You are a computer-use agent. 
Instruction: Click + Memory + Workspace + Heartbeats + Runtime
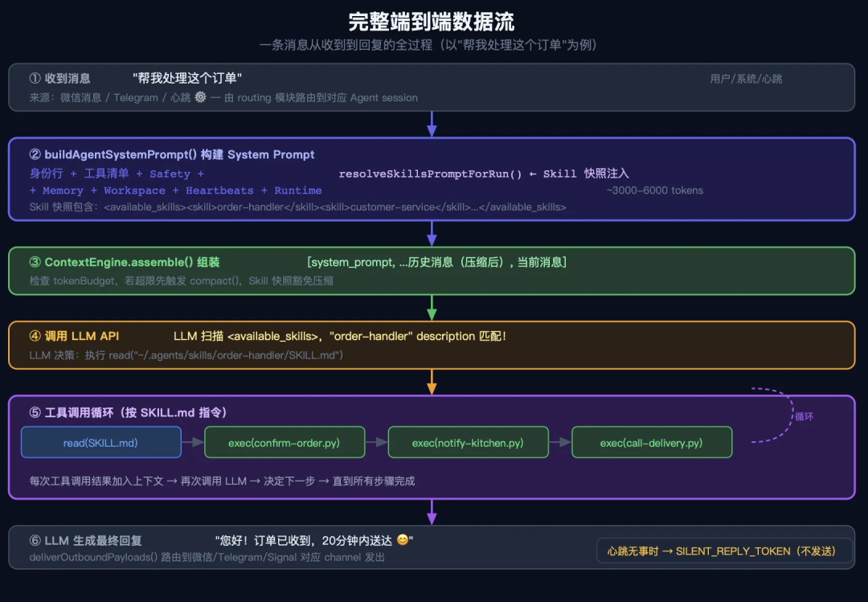(x=175, y=190)
